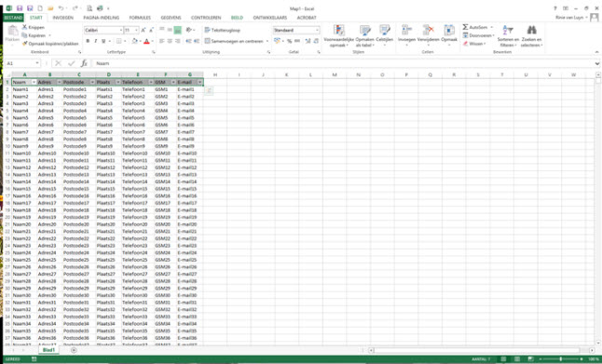The image size is (602, 364).
Task: Click the print preview icon in Quick Access
Action: 89,8
